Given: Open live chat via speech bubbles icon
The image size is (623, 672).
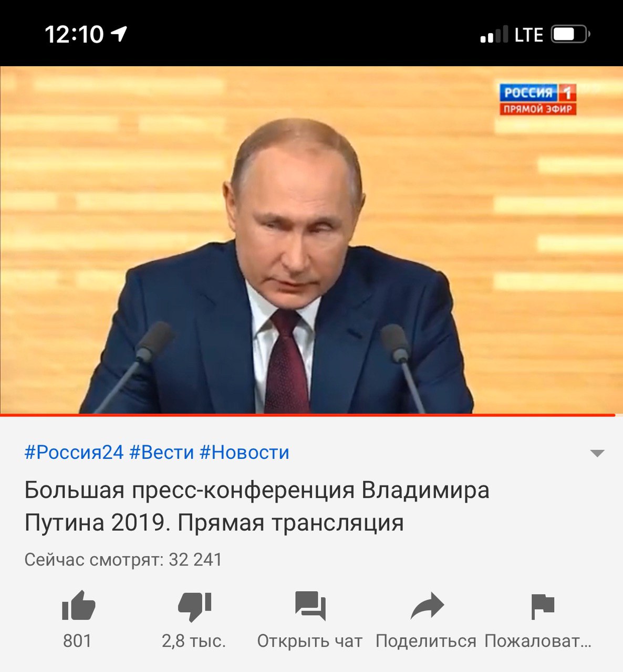Looking at the screenshot, I should pos(310,606).
